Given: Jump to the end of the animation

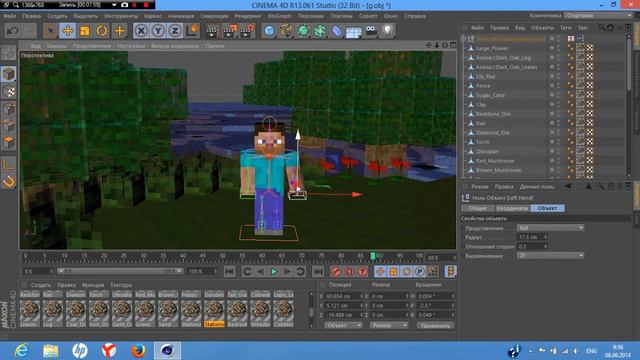Looking at the screenshot, I should (x=318, y=271).
